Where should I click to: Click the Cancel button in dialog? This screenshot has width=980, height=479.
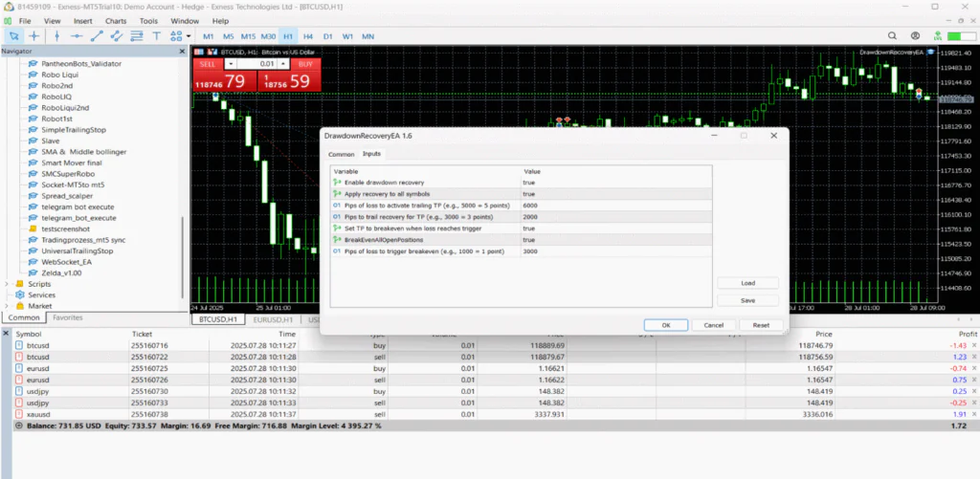714,325
